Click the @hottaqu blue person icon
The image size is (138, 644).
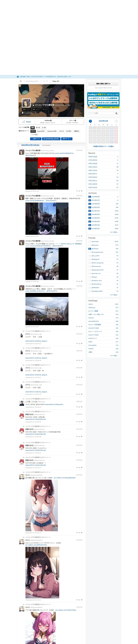point(90,249)
